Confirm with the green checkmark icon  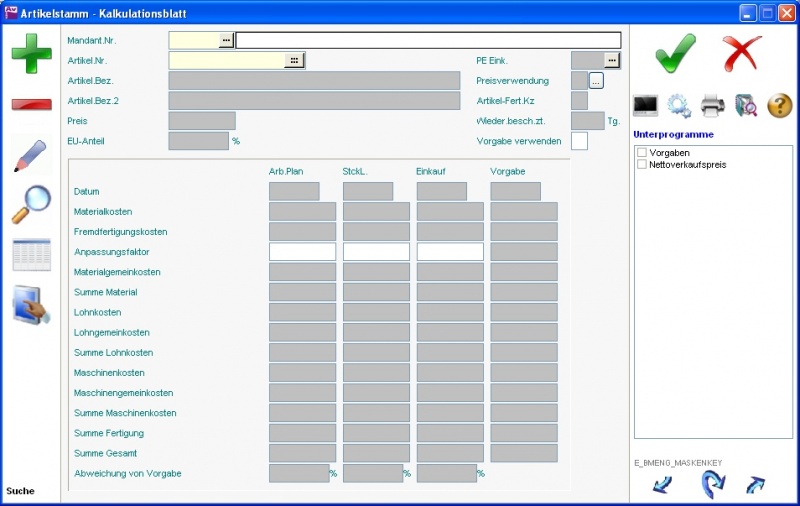(675, 53)
